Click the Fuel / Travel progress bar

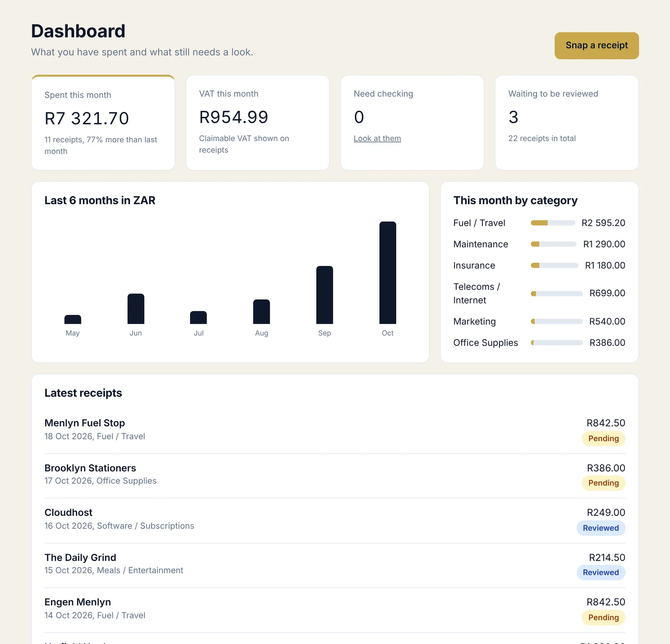[553, 223]
